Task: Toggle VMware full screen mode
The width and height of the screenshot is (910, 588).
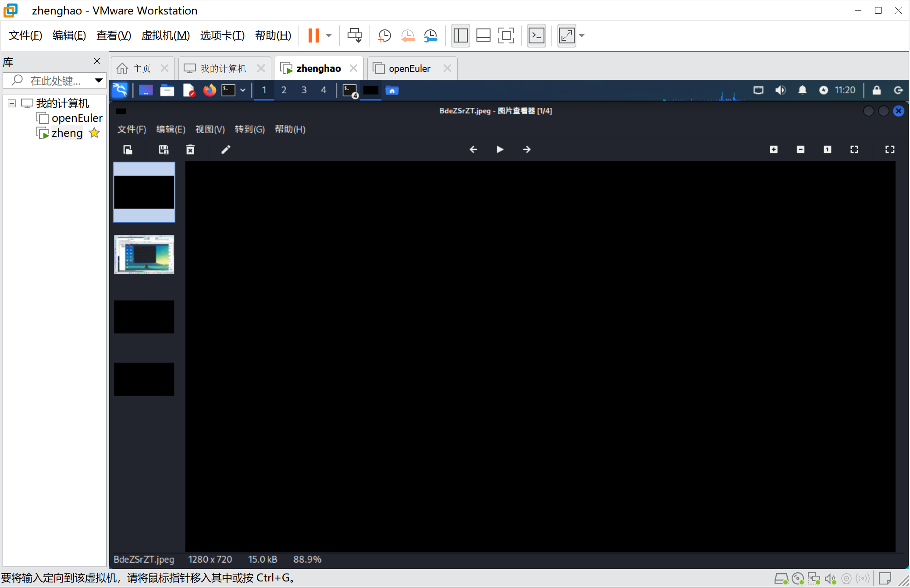Action: 506,35
